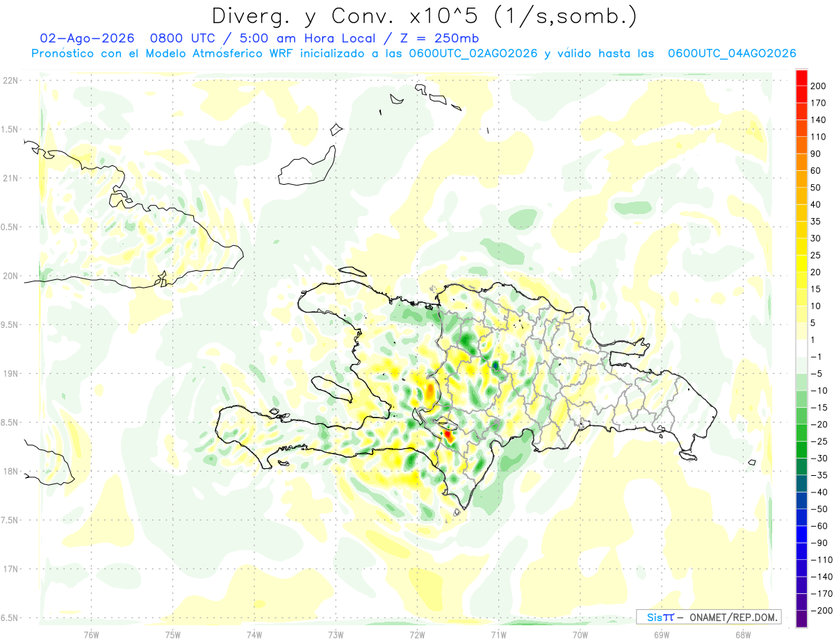Pick the dark purple swatch at scale bottom
The image size is (834, 644).
tap(801, 619)
